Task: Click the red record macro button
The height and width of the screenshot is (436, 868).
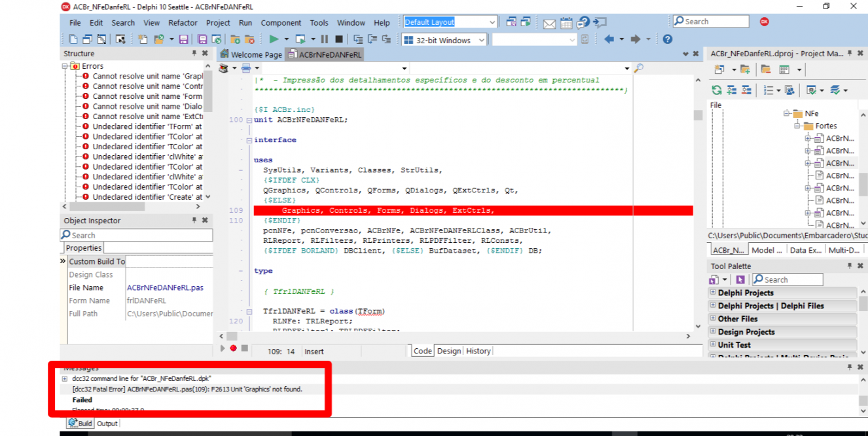Action: coord(233,348)
